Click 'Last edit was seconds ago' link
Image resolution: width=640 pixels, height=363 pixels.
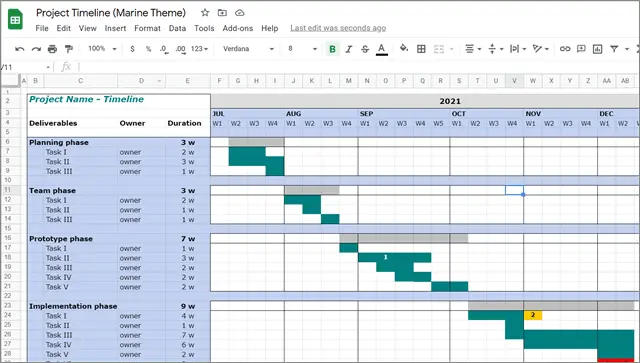338,28
